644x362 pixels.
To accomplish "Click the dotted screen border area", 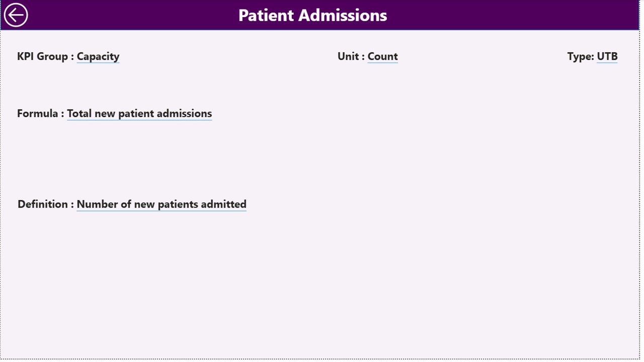I will (322, 358).
